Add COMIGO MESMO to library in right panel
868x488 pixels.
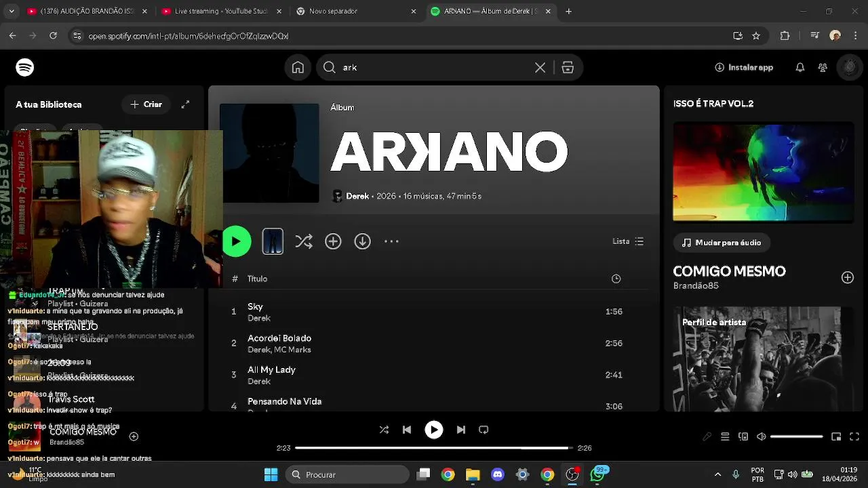(x=848, y=277)
